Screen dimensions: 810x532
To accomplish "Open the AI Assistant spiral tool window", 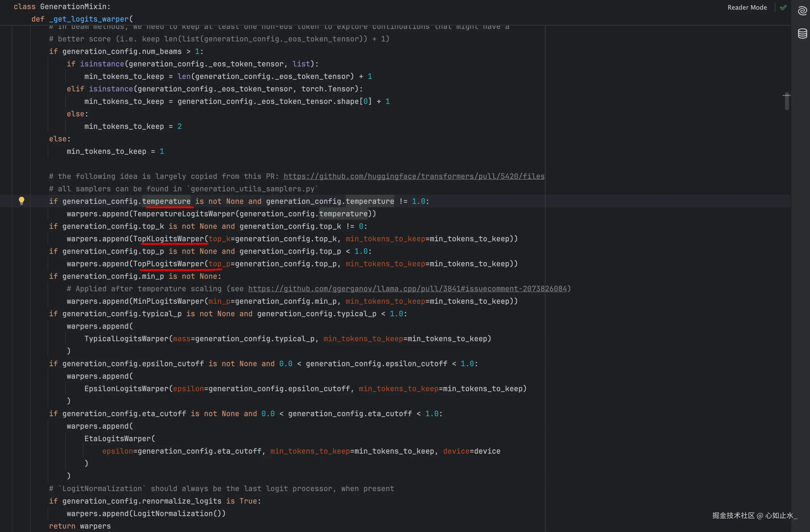I will [802, 11].
